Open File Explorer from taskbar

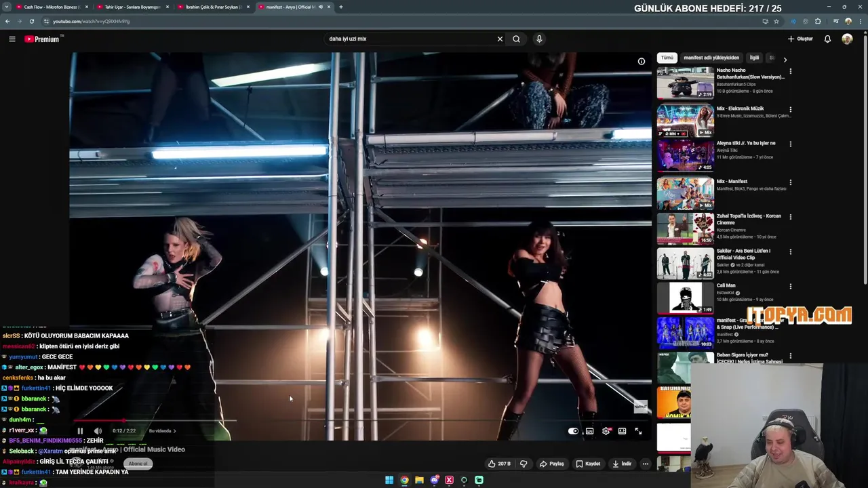419,480
